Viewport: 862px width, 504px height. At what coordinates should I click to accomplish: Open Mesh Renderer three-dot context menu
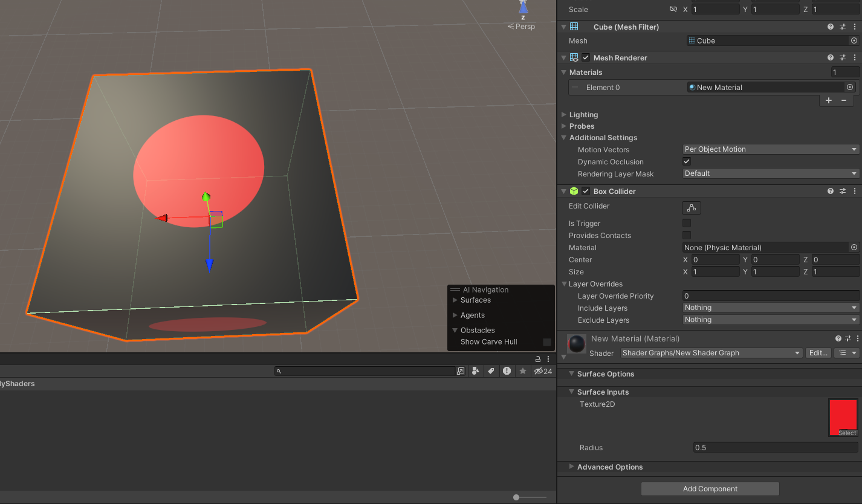pos(855,58)
